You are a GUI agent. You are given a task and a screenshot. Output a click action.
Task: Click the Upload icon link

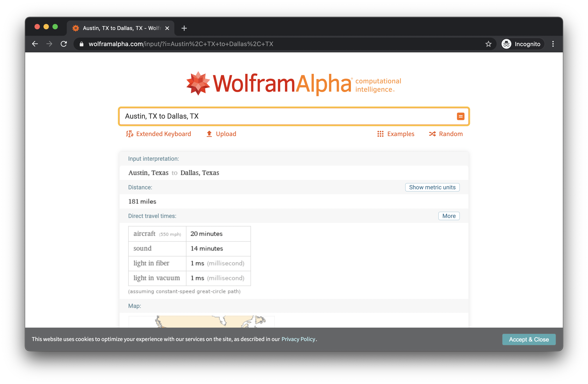coord(221,134)
